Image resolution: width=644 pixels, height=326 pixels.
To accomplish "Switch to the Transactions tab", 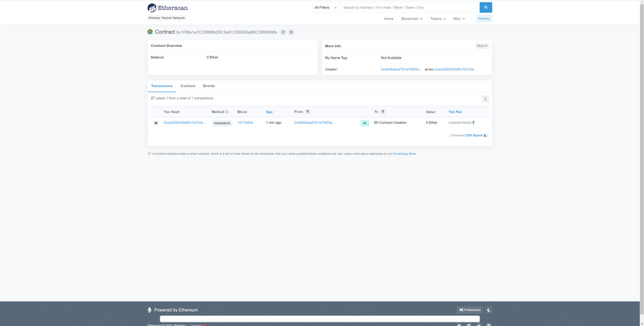I will 162,86.
